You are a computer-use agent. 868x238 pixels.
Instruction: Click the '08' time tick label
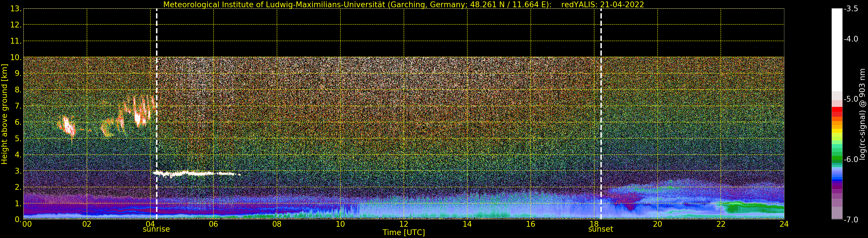click(277, 224)
